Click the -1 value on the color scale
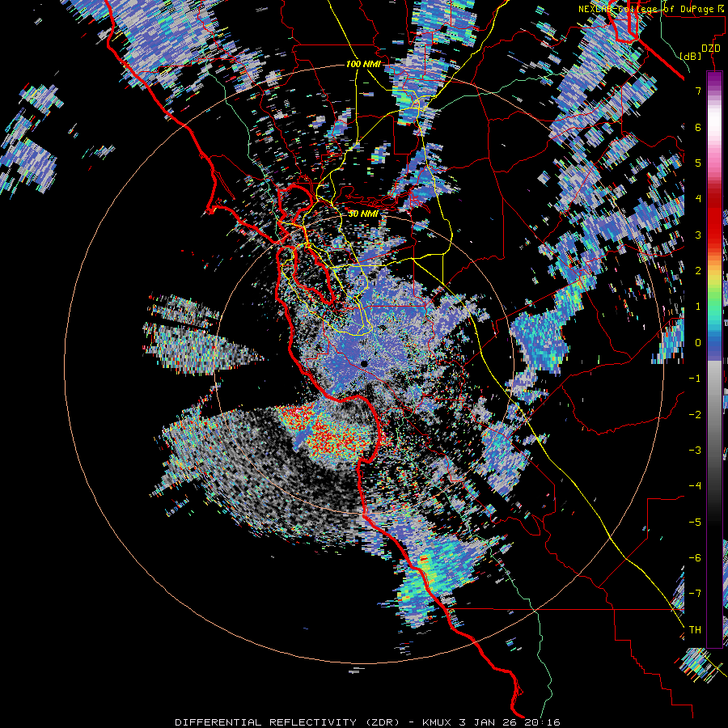 pyautogui.click(x=695, y=379)
